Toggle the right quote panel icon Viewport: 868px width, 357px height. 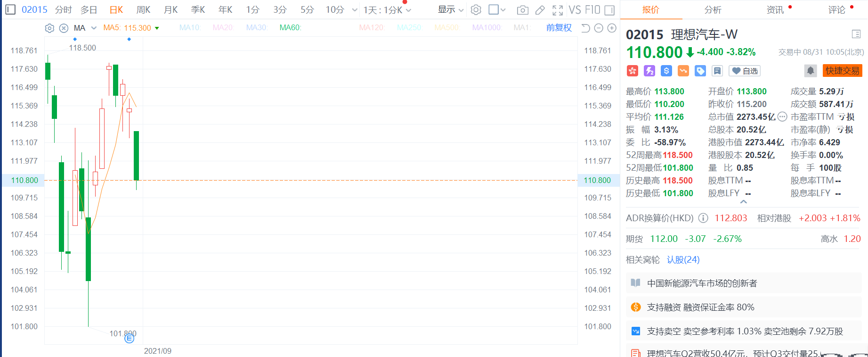609,10
